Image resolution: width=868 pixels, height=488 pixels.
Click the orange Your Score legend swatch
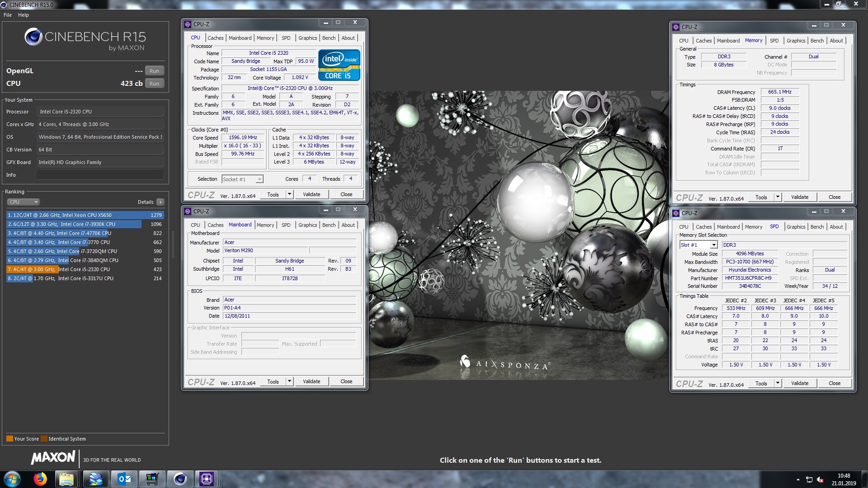9,439
